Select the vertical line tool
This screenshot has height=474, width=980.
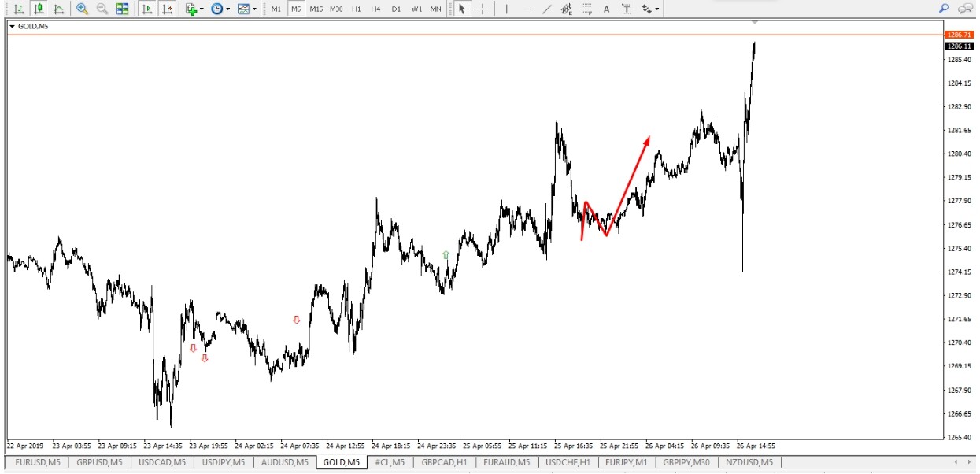[507, 9]
